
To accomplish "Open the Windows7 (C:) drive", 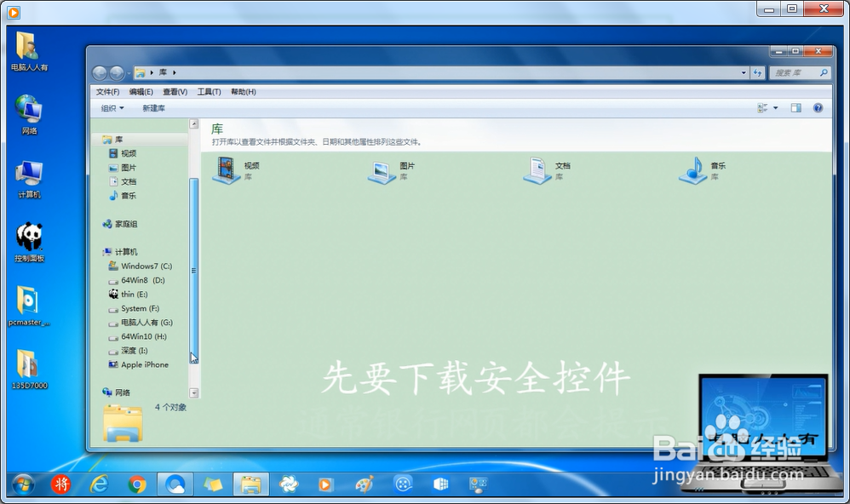I will point(141,266).
